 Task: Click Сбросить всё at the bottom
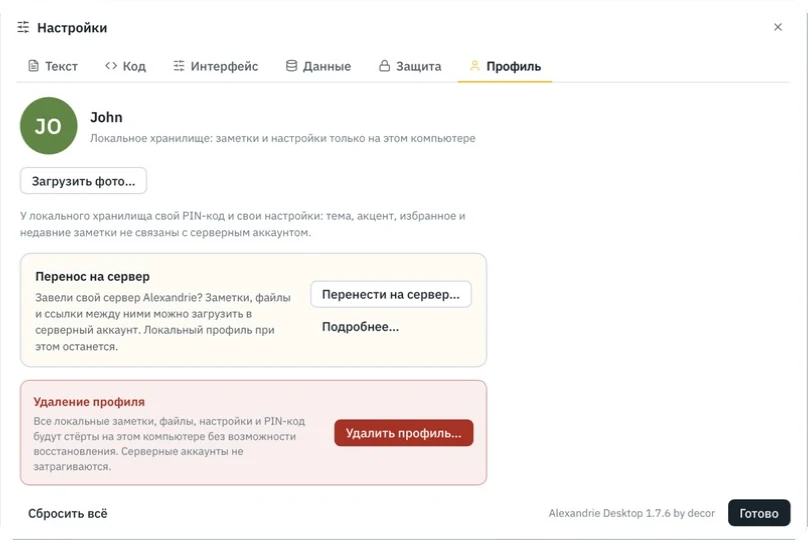click(x=68, y=513)
